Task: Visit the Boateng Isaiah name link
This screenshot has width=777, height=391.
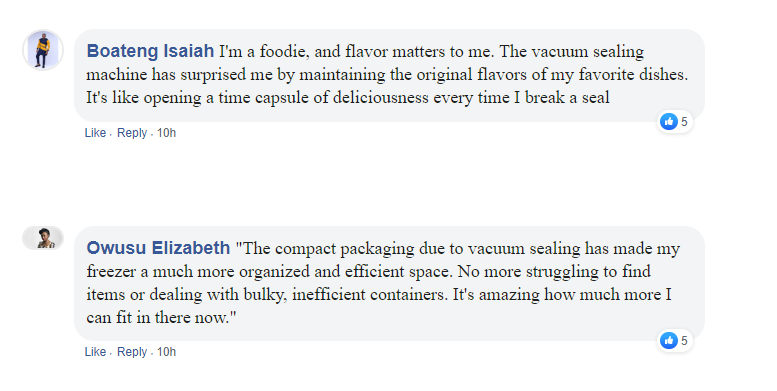Action: coord(150,51)
